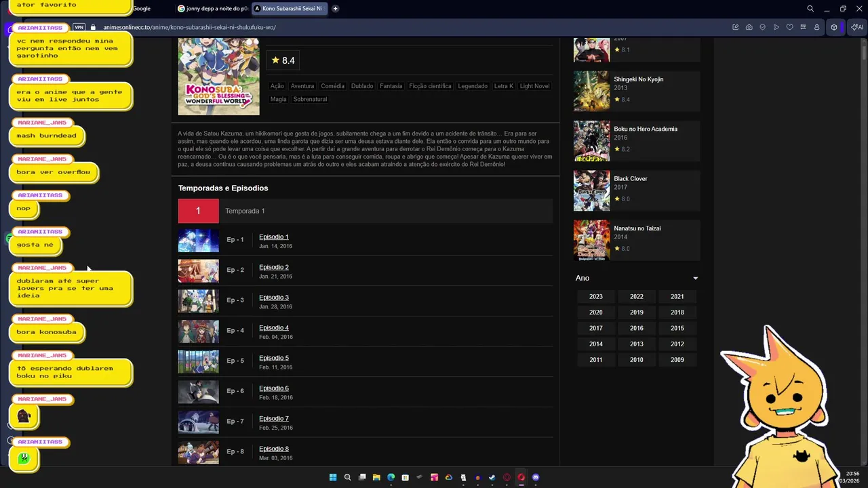Filter by year 2023
The height and width of the screenshot is (488, 868).
coord(596,297)
